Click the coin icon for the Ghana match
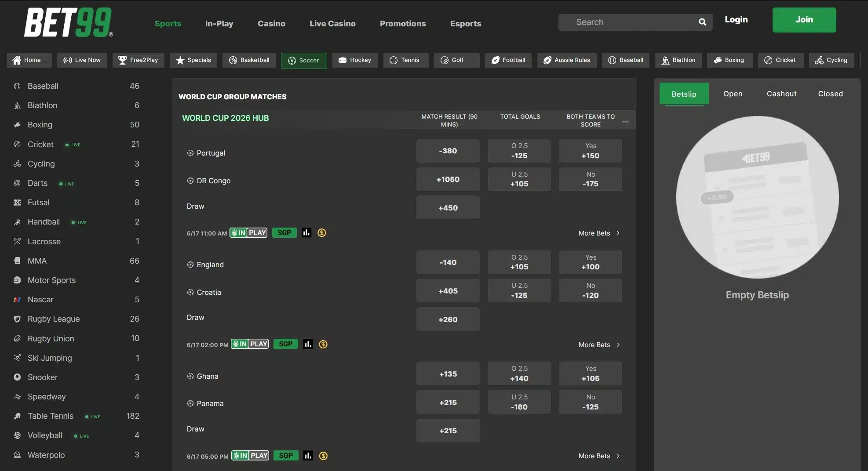The image size is (868, 471). (323, 456)
